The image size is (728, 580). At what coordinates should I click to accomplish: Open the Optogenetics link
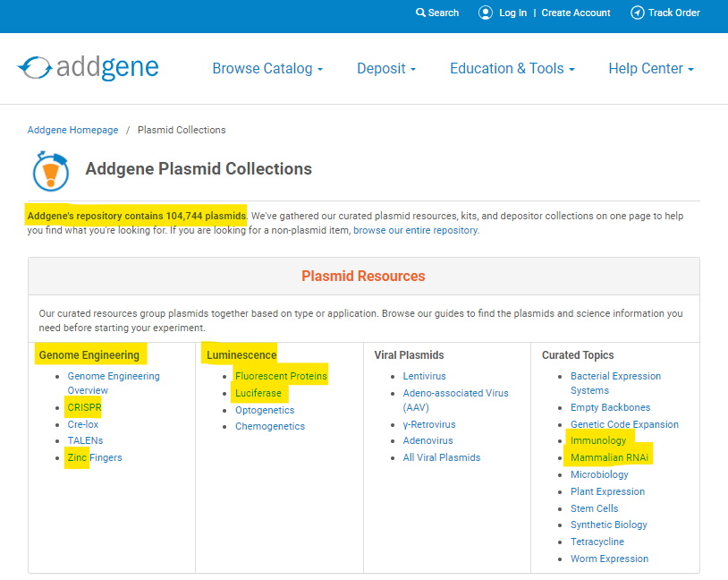(x=265, y=410)
